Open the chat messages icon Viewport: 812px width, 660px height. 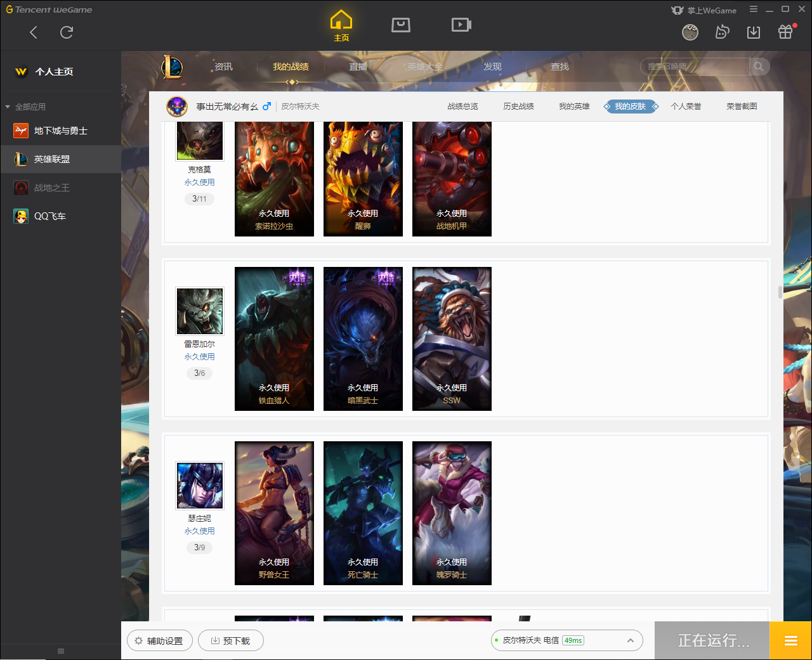click(x=722, y=32)
